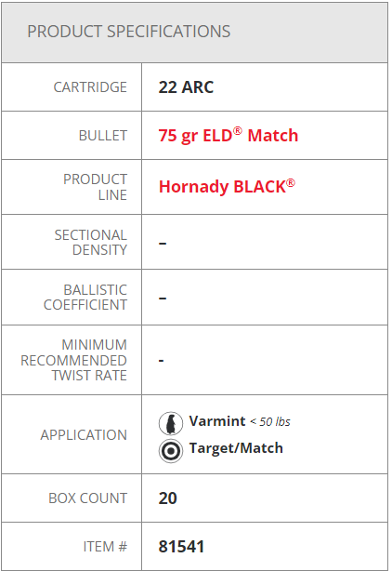
Task: Select the 22 ARC cartridge value
Action: pyautogui.click(x=186, y=87)
